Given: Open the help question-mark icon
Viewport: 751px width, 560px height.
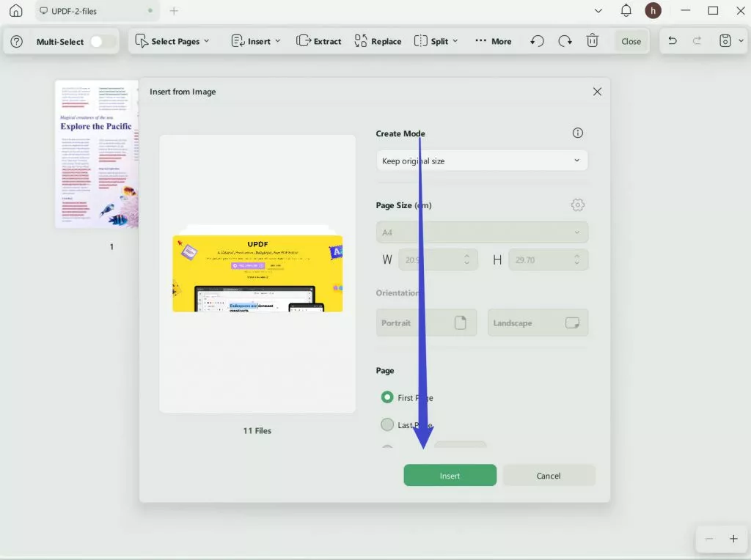Looking at the screenshot, I should 16,42.
